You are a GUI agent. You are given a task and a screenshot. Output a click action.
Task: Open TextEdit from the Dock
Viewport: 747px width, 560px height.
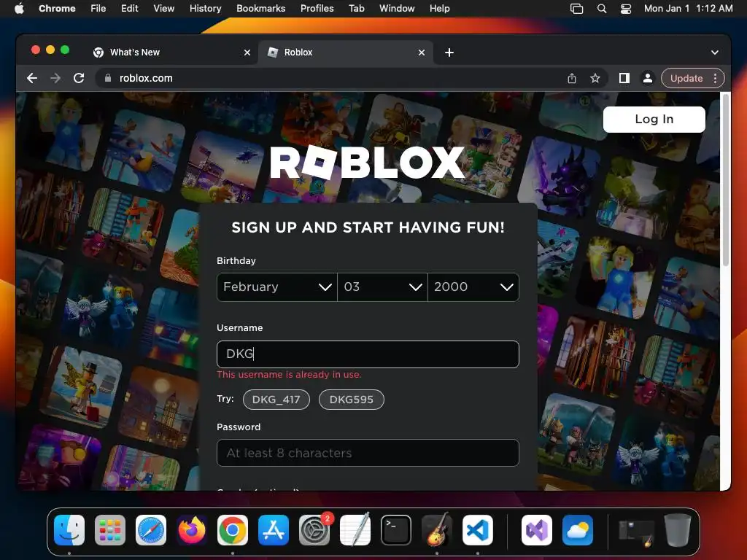click(355, 530)
